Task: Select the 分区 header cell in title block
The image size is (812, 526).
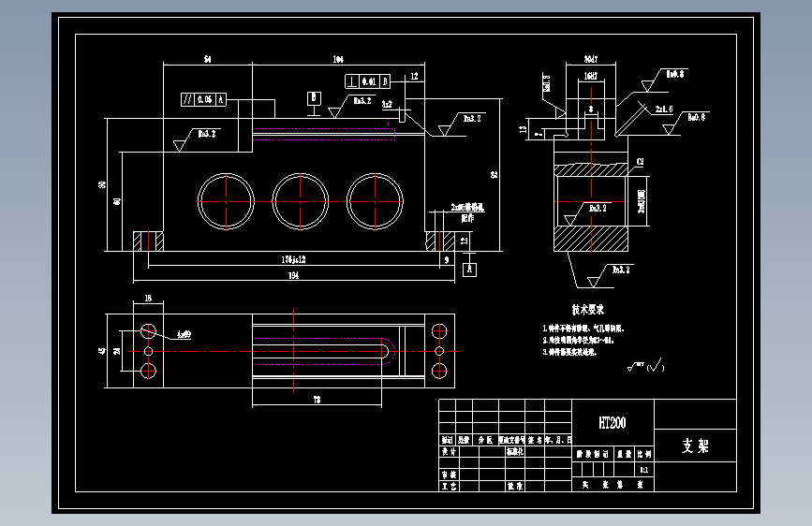Action: tap(485, 440)
